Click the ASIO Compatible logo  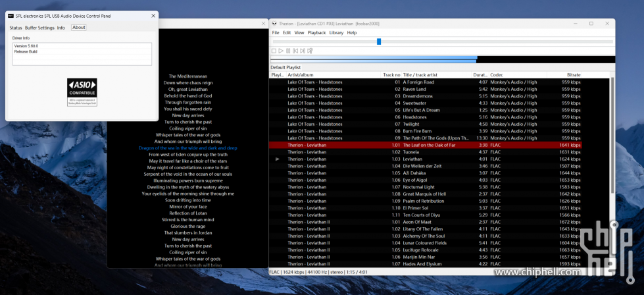[x=82, y=92]
